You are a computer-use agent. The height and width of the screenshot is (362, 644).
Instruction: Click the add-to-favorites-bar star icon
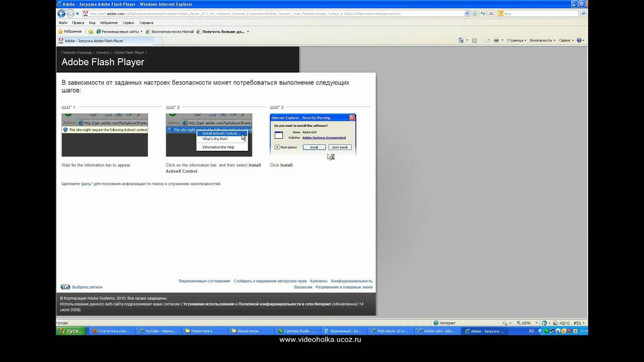[x=91, y=32]
